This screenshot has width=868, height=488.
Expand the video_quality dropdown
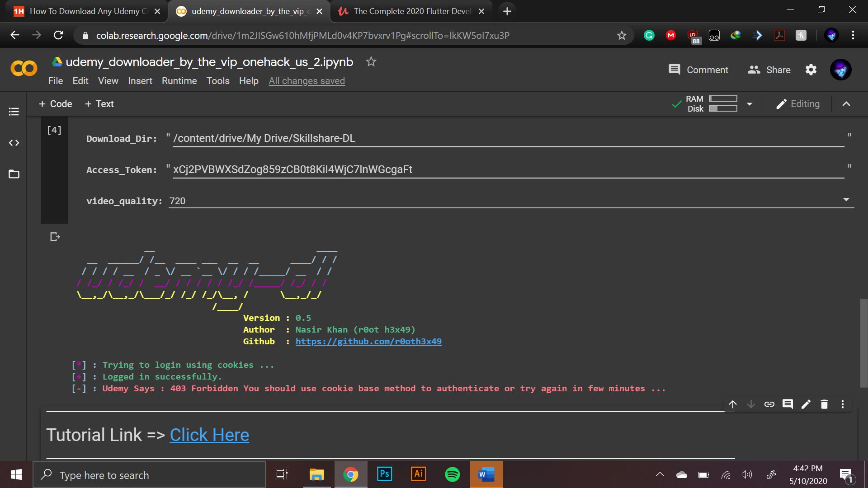pos(846,200)
